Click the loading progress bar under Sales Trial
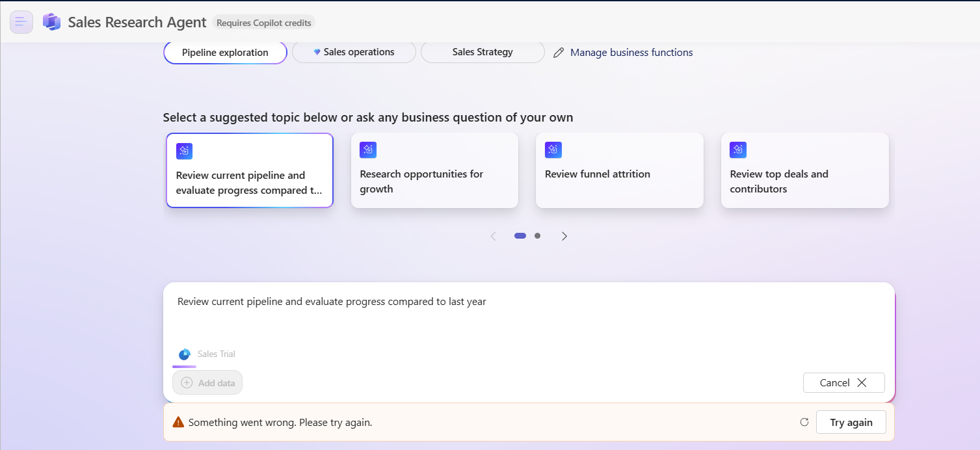The height and width of the screenshot is (450, 980). click(x=184, y=367)
